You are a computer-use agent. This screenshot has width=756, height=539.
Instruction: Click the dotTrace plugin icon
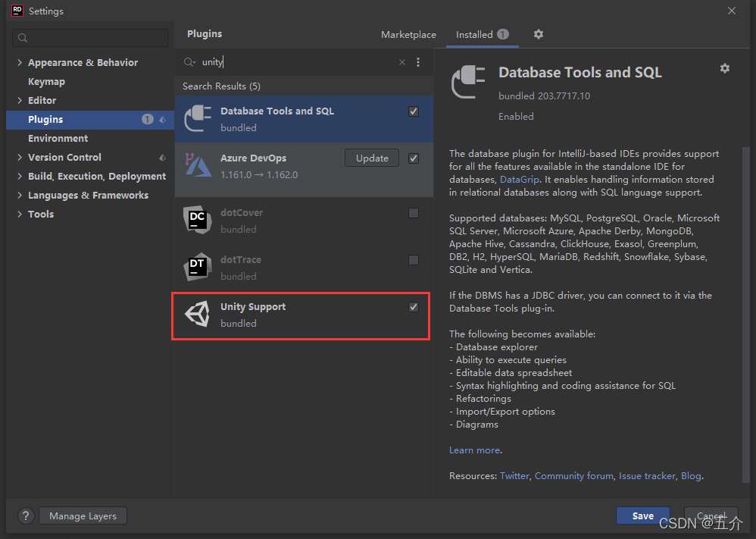coord(197,266)
